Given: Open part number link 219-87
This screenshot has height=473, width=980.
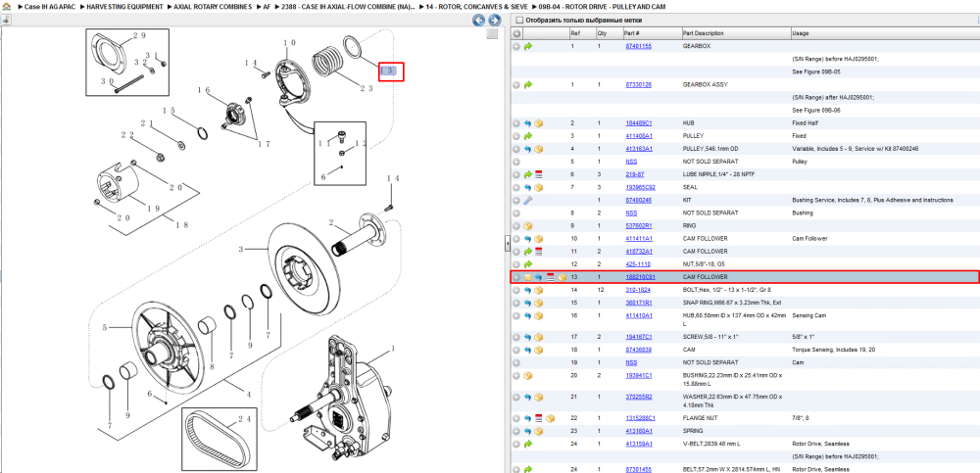Looking at the screenshot, I should pos(634,174).
